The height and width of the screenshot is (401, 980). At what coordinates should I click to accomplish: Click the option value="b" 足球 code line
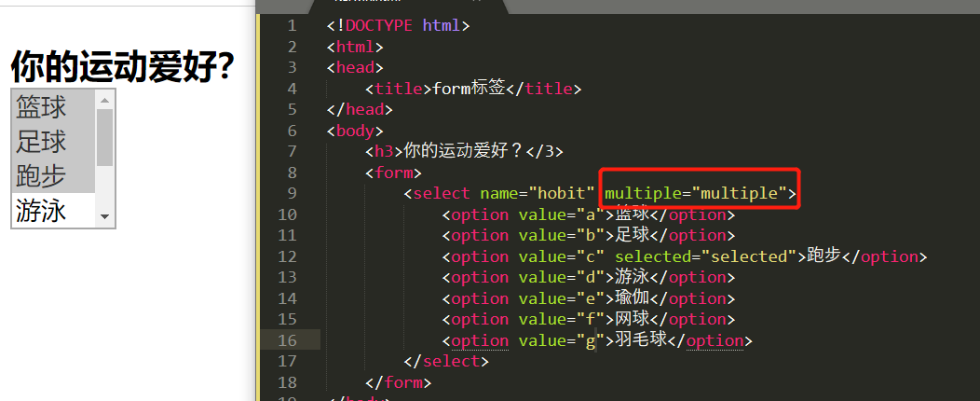588,235
